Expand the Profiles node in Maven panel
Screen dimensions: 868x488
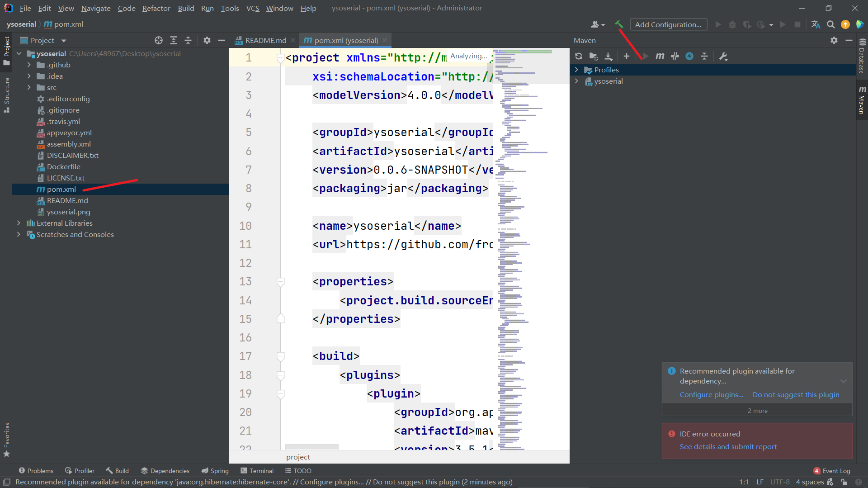click(x=576, y=70)
